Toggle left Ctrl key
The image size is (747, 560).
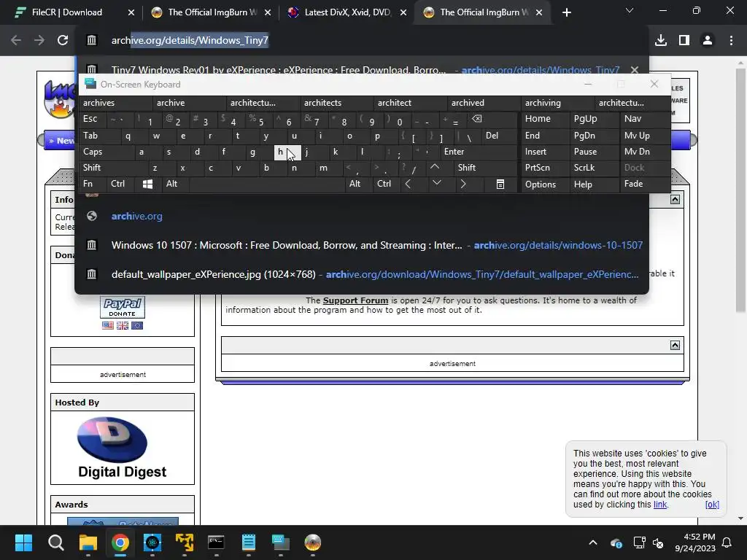point(120,184)
